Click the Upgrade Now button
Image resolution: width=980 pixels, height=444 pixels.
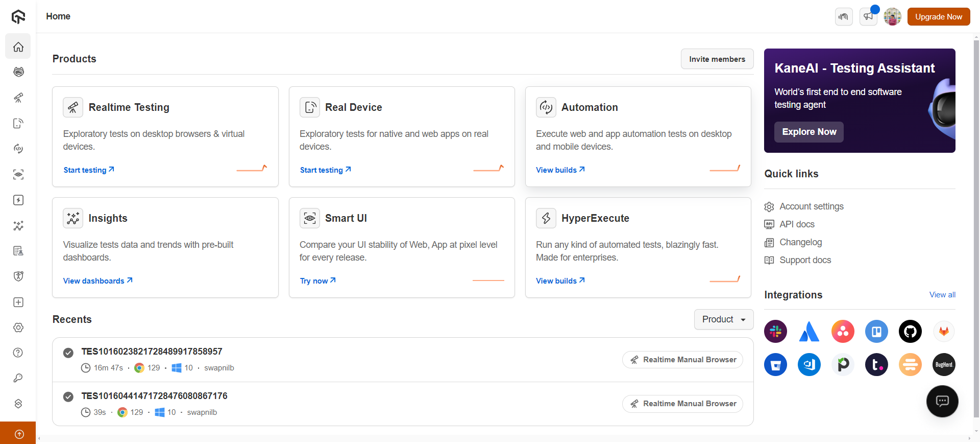coord(938,16)
